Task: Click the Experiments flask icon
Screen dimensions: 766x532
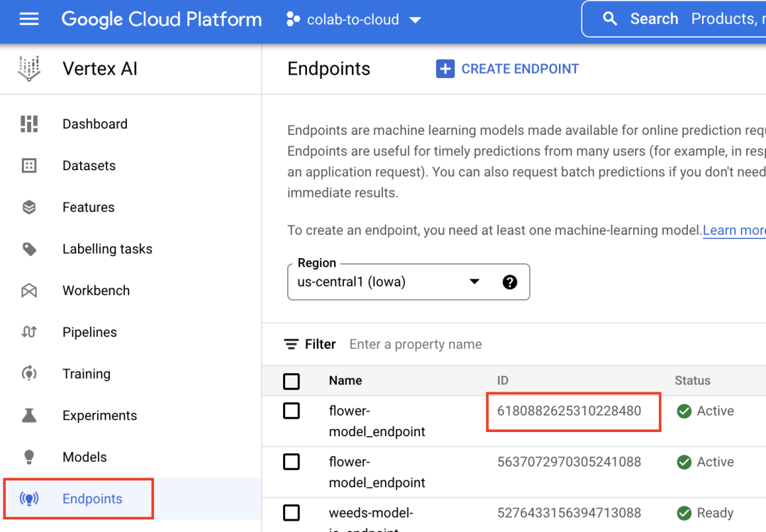Action: pyautogui.click(x=29, y=416)
